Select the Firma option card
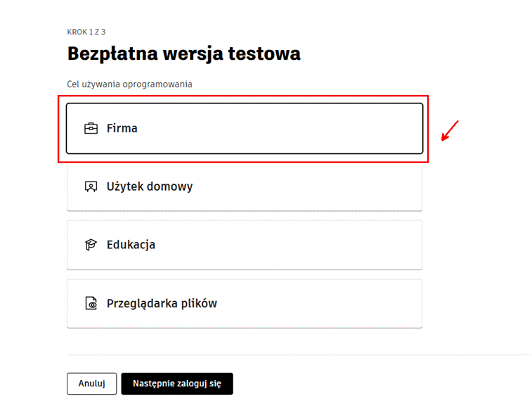 pyautogui.click(x=245, y=129)
